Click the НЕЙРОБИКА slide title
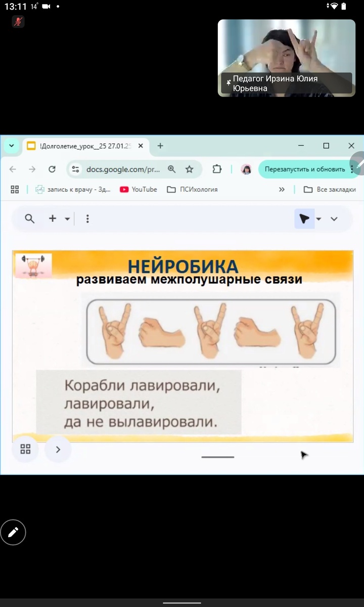Image resolution: width=364 pixels, height=607 pixels. pos(183,266)
